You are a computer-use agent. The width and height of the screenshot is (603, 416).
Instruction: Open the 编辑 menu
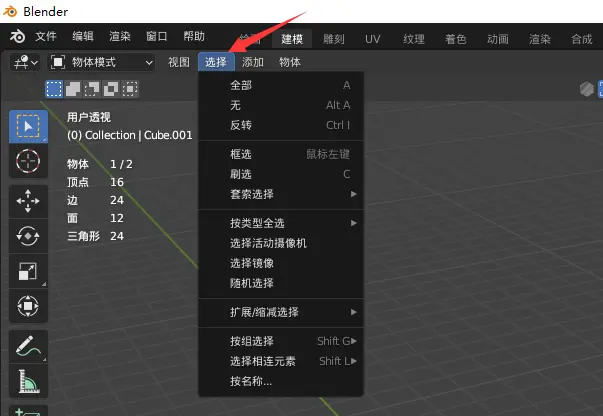pos(83,37)
